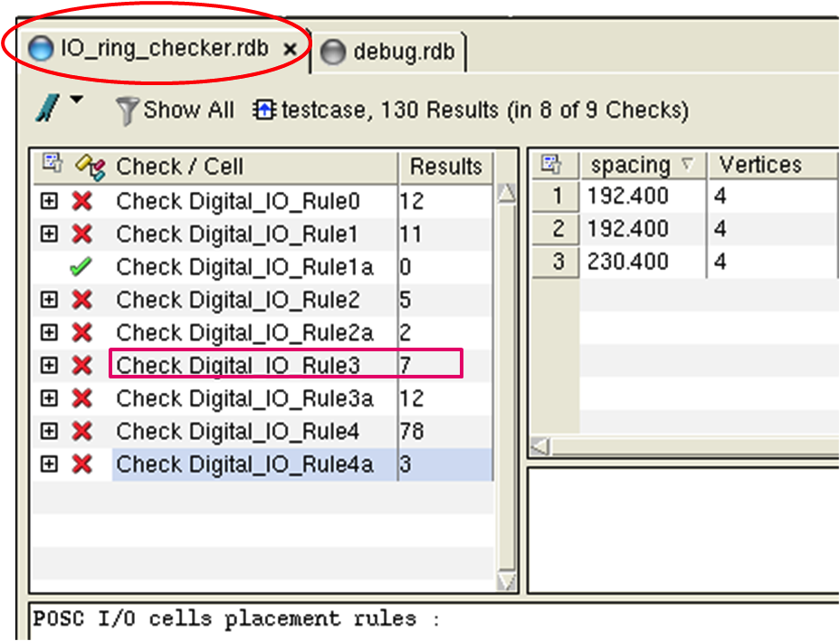
Task: Click the green checkmark for Digital_IO_Rule1a
Action: (x=82, y=267)
